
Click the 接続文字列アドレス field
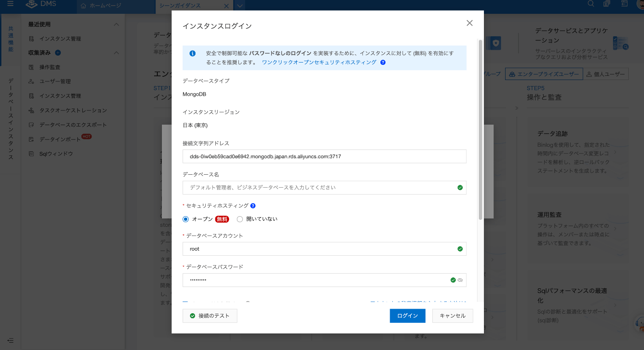coord(324,156)
